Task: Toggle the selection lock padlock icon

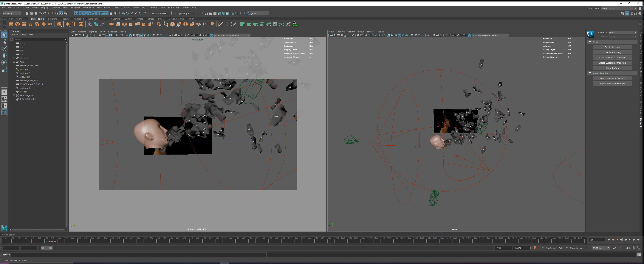Action: (x=111, y=13)
